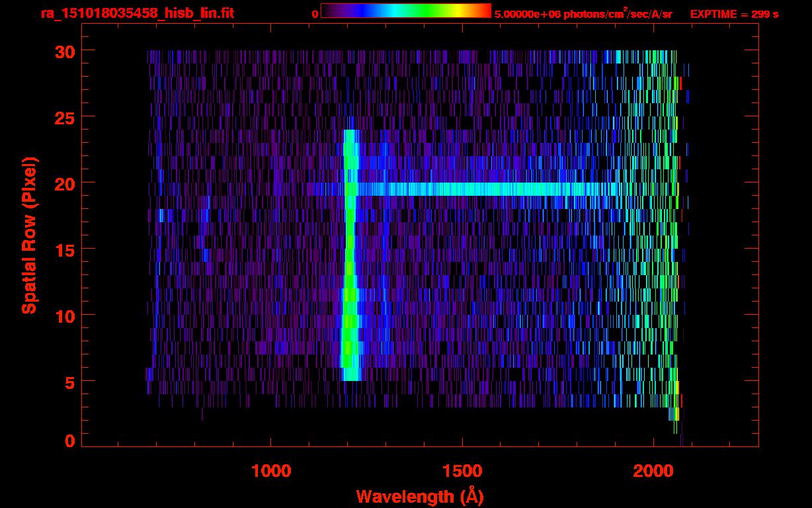Click the EXPTIME = 299 s label
Image resolution: width=812 pixels, height=508 pixels.
[x=734, y=14]
